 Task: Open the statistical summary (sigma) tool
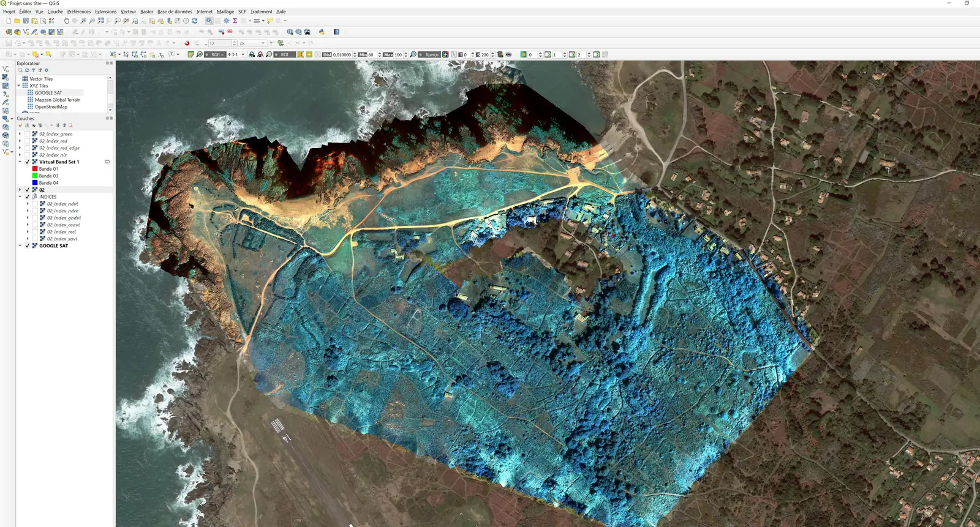(x=235, y=21)
